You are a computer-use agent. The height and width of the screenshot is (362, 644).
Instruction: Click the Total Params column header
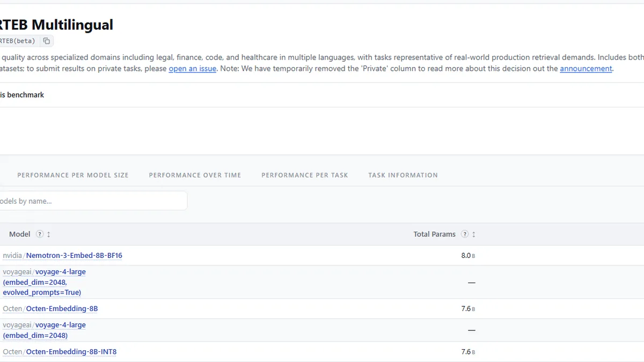click(434, 234)
